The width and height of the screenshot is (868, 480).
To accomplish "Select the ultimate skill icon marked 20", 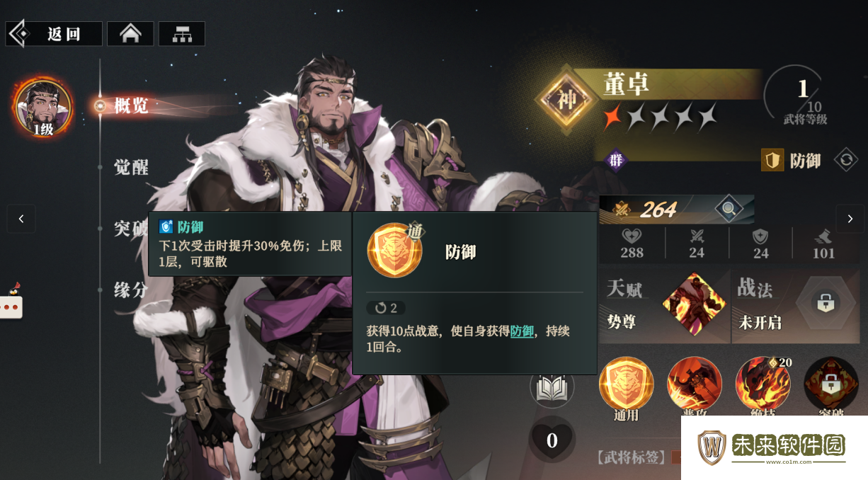I will point(763,384).
